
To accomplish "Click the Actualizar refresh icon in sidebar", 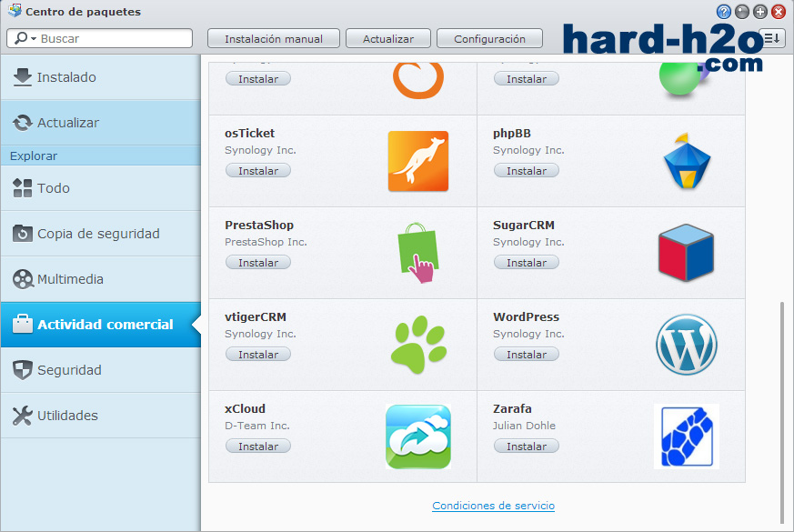I will pyautogui.click(x=22, y=123).
